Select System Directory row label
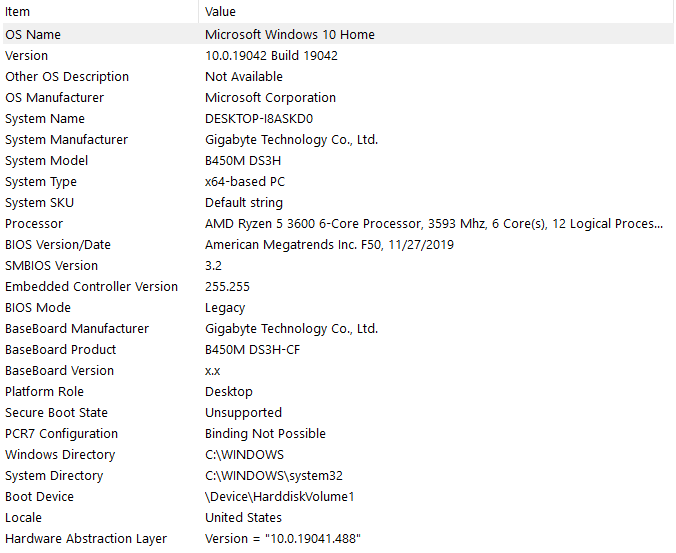Image resolution: width=676 pixels, height=553 pixels. [x=54, y=476]
